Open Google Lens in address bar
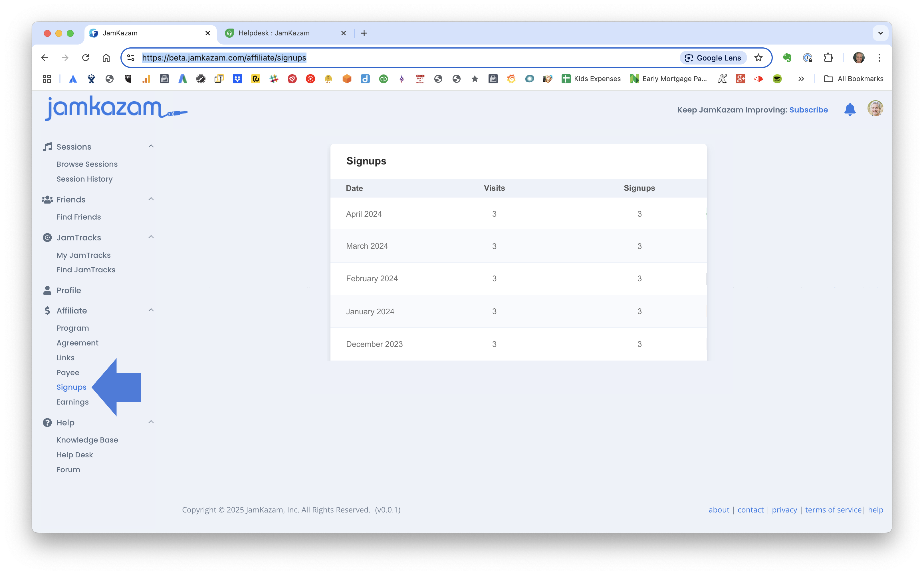 coord(713,58)
